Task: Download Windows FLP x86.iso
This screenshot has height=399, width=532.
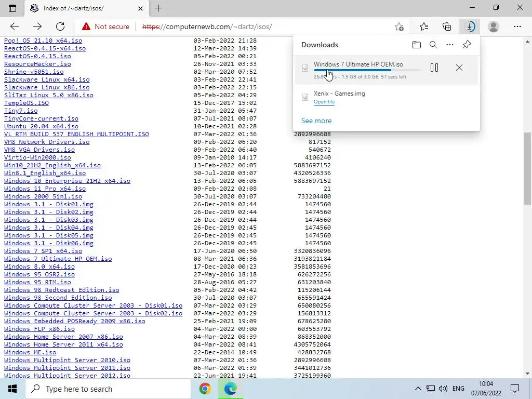Action: pyautogui.click(x=39, y=329)
